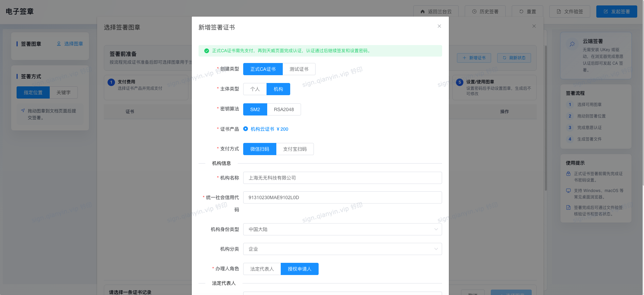The height and width of the screenshot is (295, 644).
Task: Select the RSA2048 key algorithm
Action: pyautogui.click(x=284, y=109)
